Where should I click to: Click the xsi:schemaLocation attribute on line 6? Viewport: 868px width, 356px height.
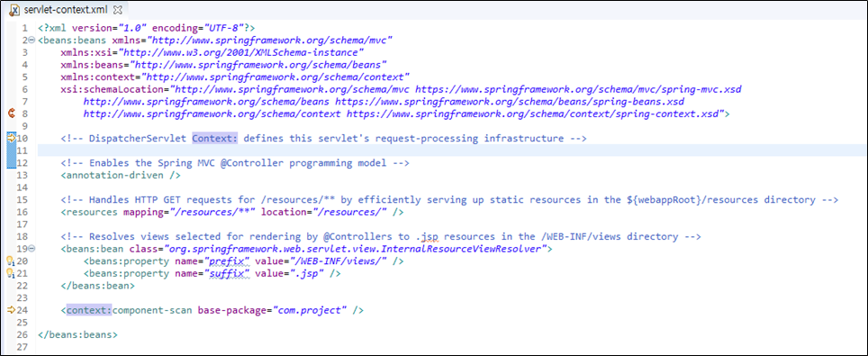pyautogui.click(x=113, y=88)
